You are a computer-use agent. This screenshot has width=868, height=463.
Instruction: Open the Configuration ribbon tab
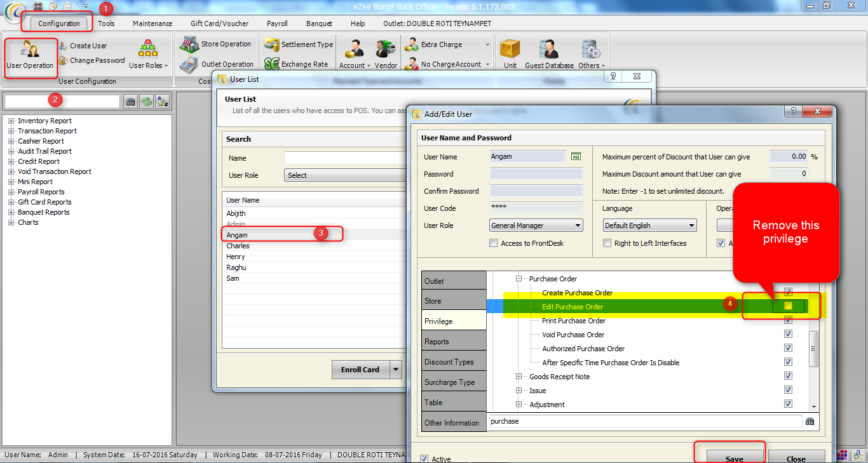click(59, 23)
